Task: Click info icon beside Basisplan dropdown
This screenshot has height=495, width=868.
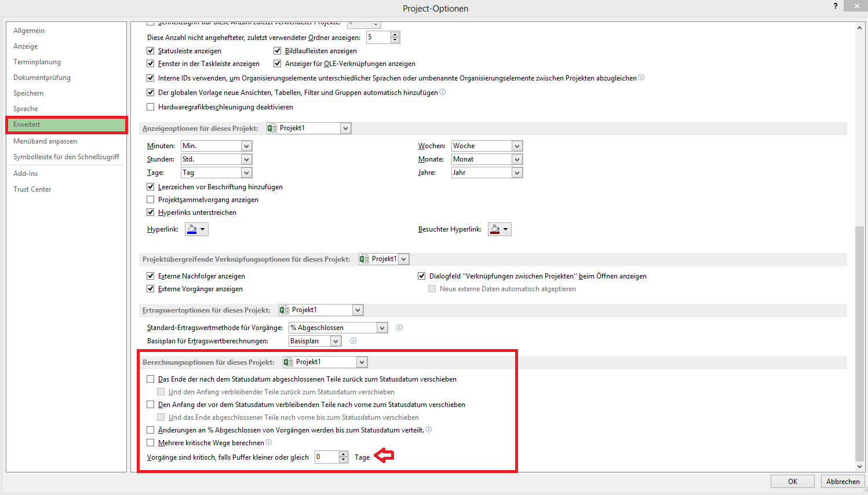Action: [353, 341]
